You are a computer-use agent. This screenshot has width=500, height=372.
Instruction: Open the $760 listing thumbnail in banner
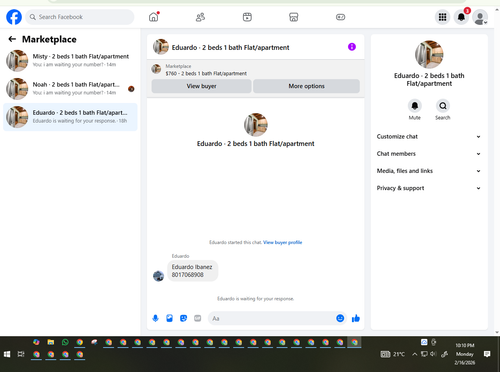click(x=156, y=69)
